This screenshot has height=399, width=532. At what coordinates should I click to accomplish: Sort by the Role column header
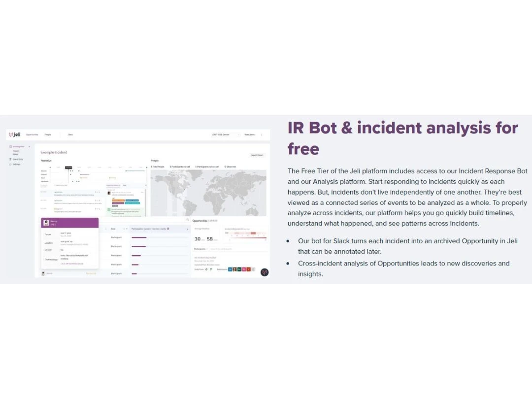[113, 229]
